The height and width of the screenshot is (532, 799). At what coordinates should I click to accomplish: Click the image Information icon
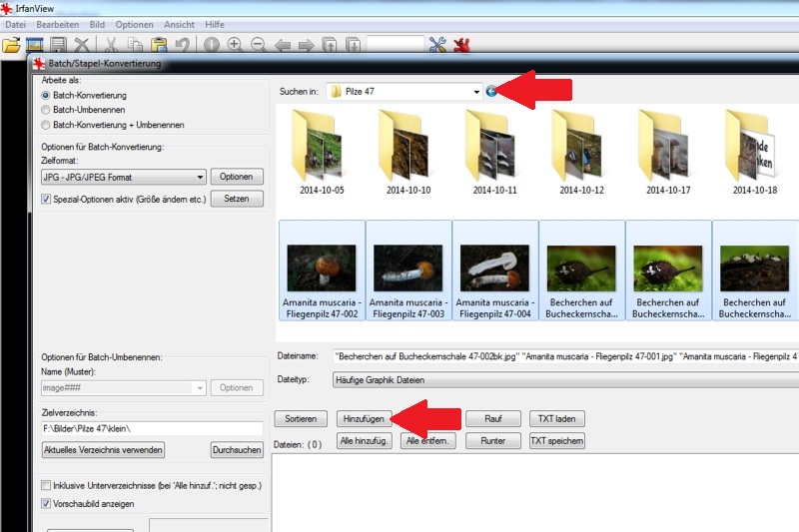(x=212, y=45)
